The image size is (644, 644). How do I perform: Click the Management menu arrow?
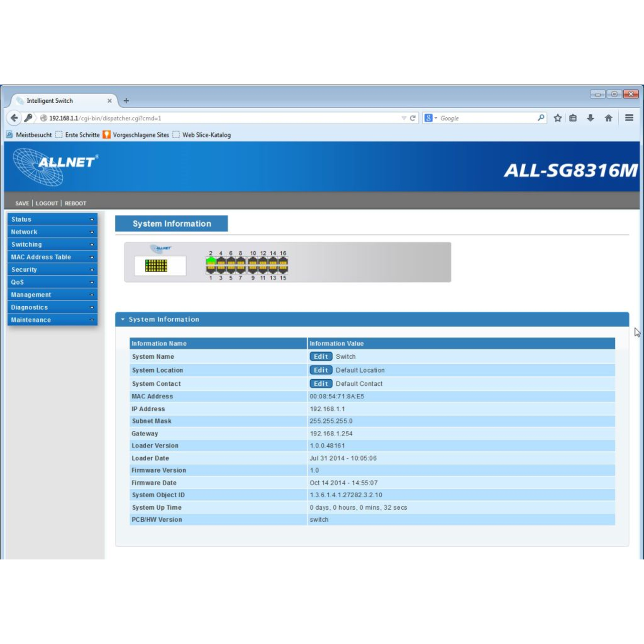click(x=91, y=295)
